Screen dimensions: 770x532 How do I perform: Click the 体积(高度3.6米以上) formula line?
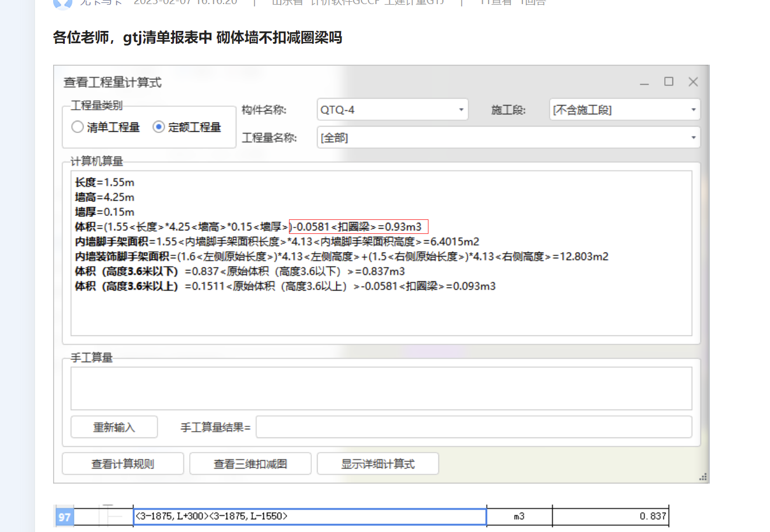point(285,286)
